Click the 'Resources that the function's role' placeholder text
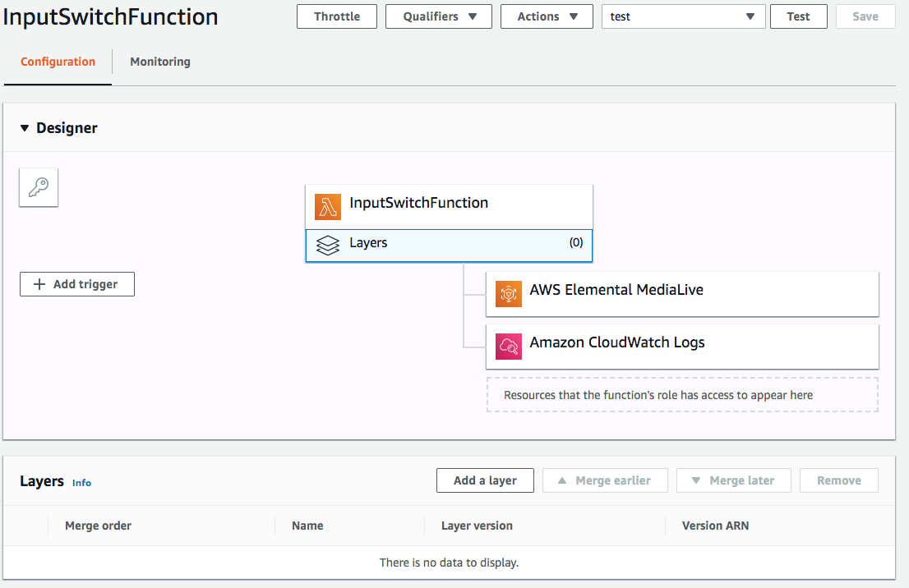The width and height of the screenshot is (909, 588). pos(658,395)
